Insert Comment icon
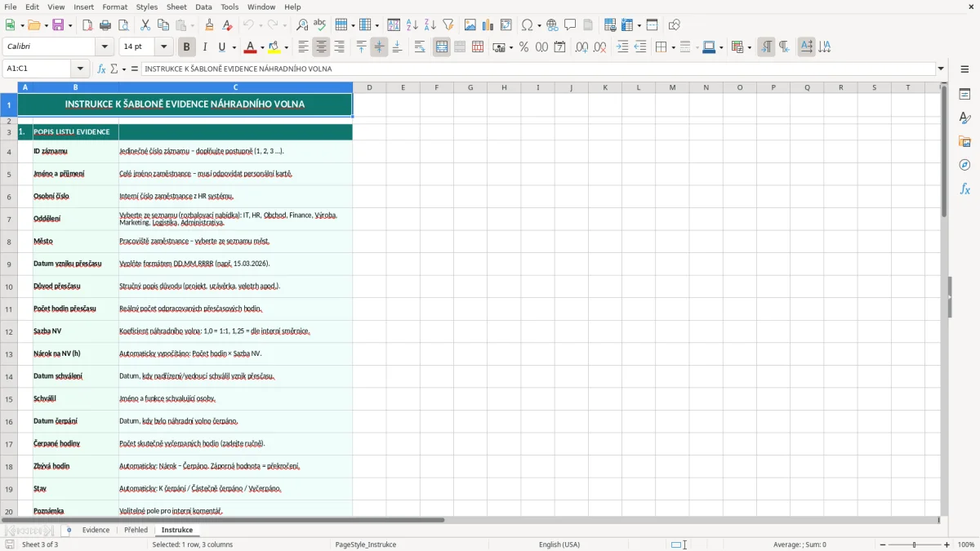Image resolution: width=980 pixels, height=551 pixels. tap(570, 24)
